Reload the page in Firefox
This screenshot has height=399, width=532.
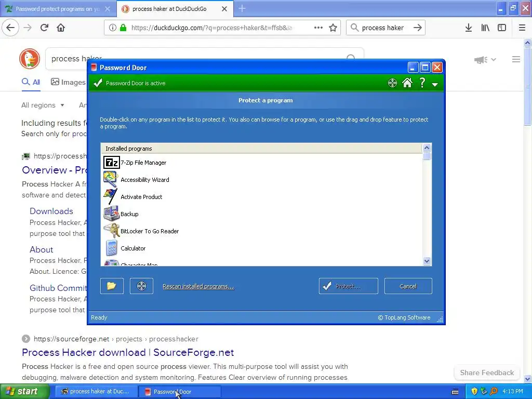[x=44, y=28]
